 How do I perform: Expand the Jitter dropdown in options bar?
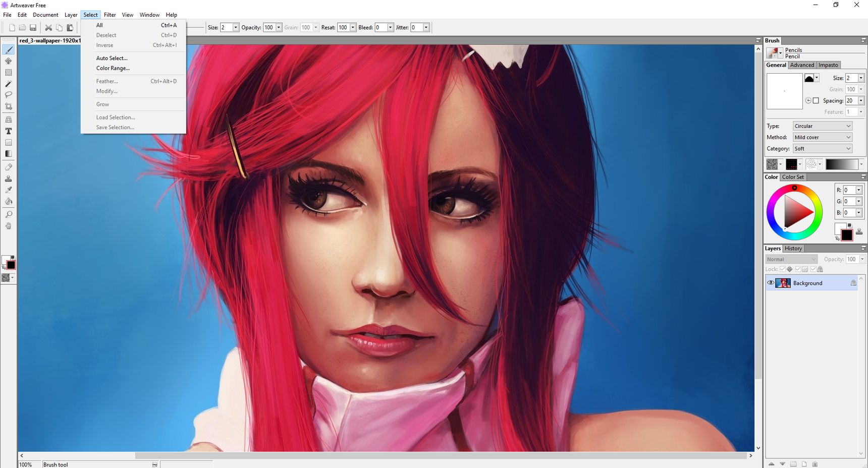click(x=426, y=28)
